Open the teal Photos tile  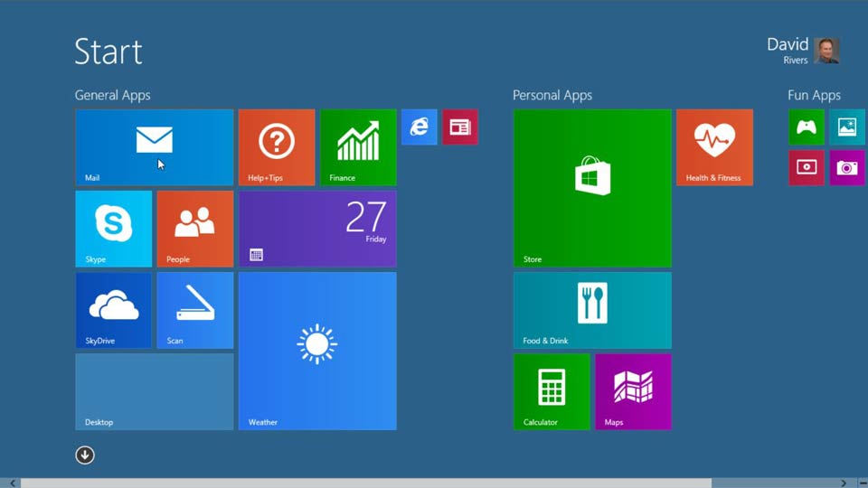coord(847,127)
